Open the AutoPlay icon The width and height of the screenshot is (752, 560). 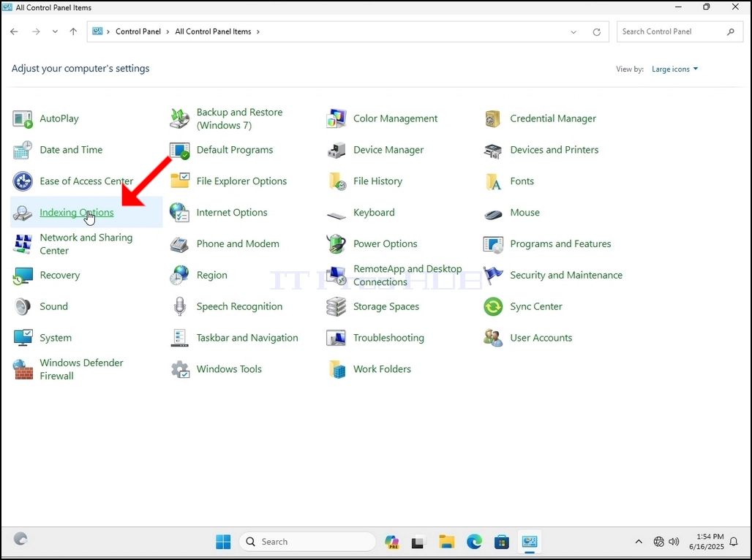tap(22, 119)
